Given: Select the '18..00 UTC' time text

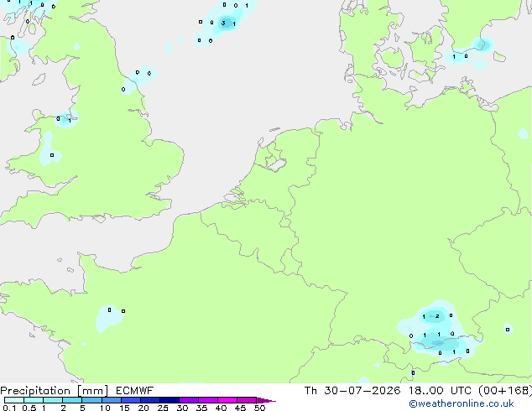Looking at the screenshot, I should (440, 391).
